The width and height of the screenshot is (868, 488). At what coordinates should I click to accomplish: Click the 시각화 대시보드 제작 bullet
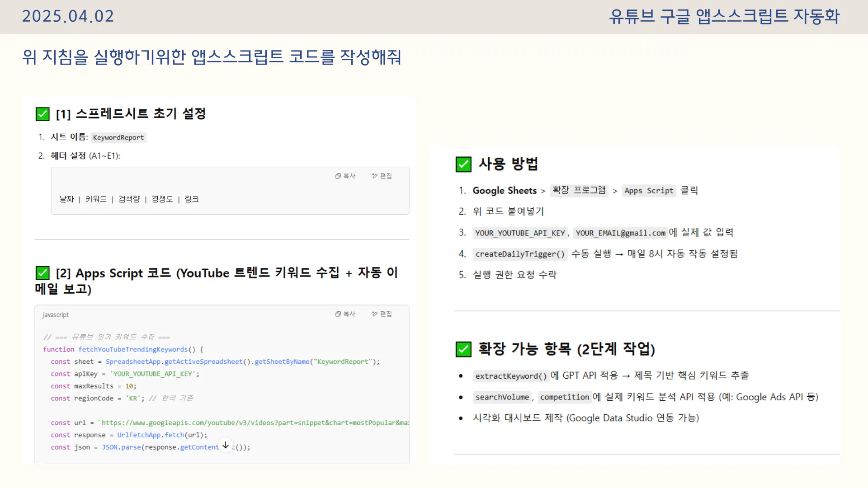[586, 418]
